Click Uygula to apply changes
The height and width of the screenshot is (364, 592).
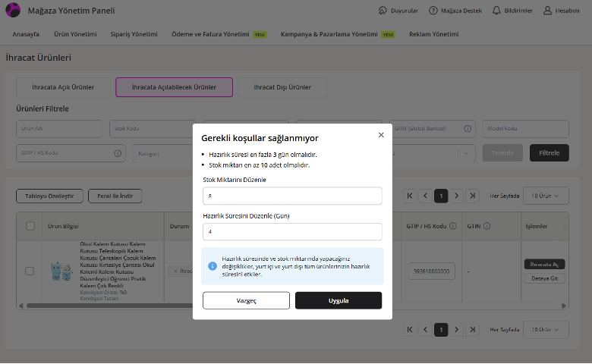click(339, 300)
